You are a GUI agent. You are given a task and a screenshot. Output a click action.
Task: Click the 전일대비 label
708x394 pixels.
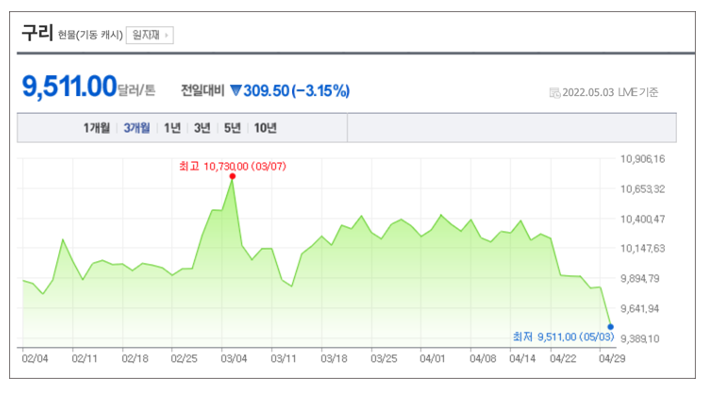(202, 91)
